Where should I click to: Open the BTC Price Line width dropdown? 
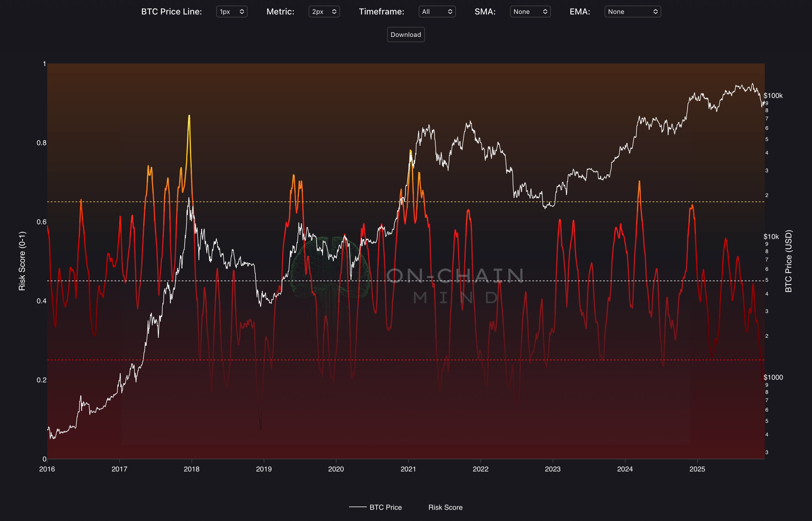[231, 12]
